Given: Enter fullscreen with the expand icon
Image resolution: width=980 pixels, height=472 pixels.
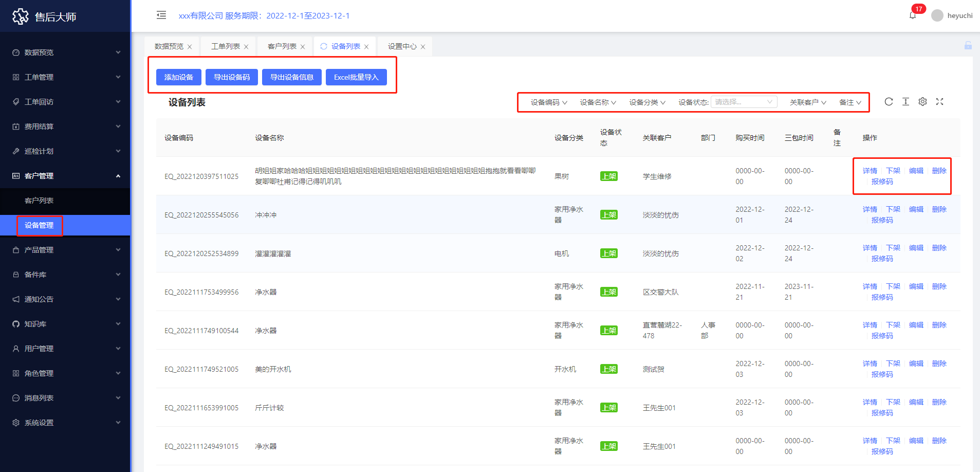Looking at the screenshot, I should pyautogui.click(x=939, y=102).
